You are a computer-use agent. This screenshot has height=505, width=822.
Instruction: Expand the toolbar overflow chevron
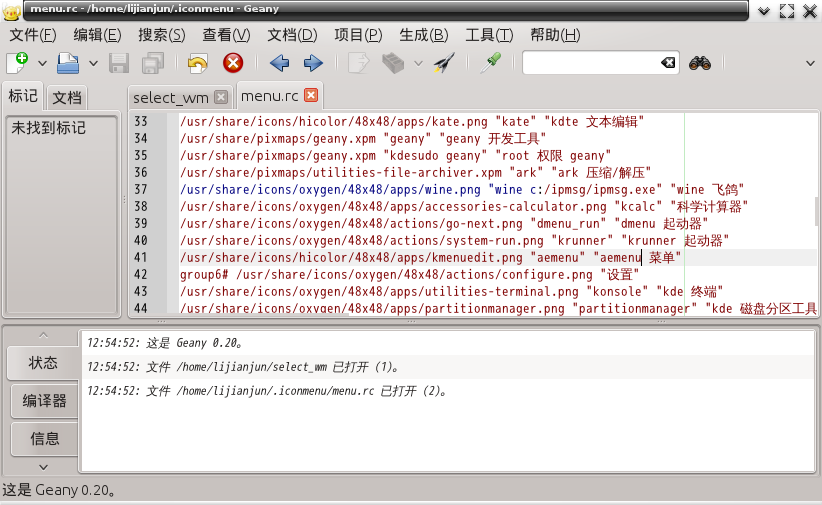coord(810,64)
